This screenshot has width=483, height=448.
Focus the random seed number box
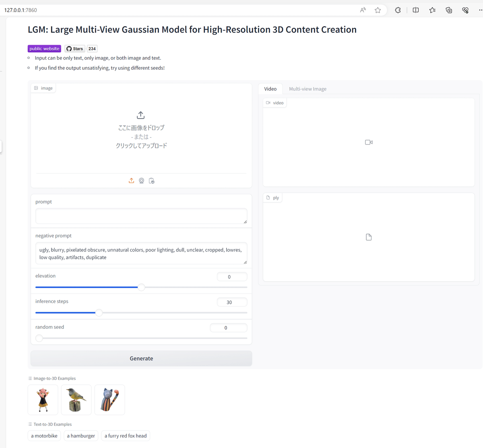(x=228, y=328)
